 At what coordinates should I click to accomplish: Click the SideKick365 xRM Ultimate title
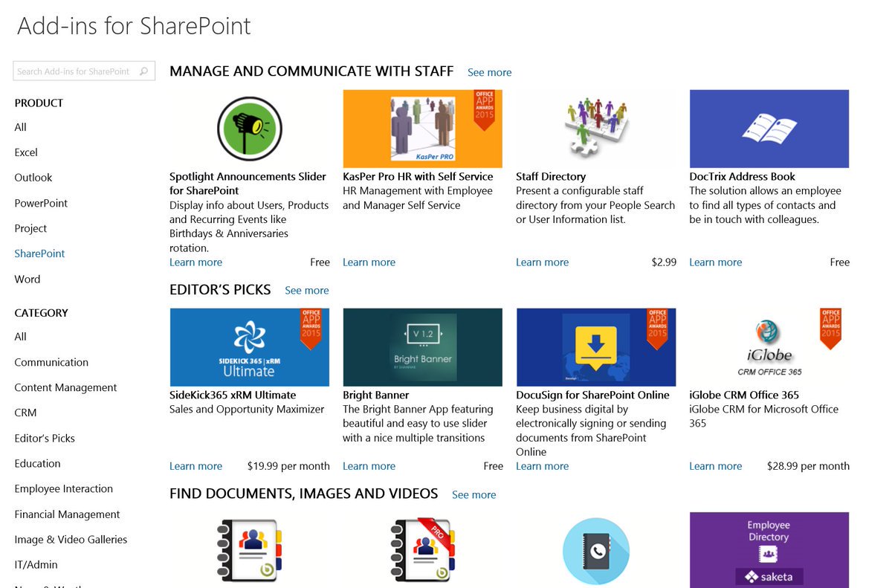pos(233,395)
